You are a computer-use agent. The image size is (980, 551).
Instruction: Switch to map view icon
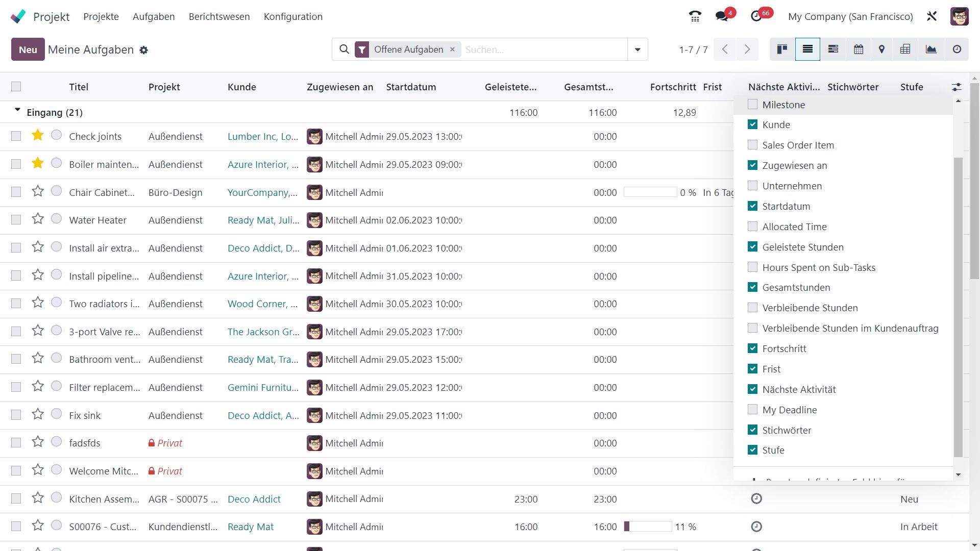click(881, 49)
